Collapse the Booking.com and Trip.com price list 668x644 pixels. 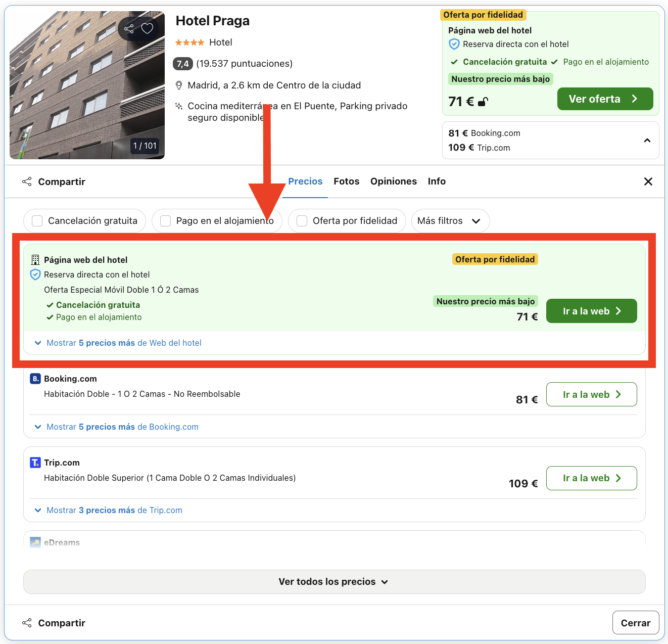[647, 141]
